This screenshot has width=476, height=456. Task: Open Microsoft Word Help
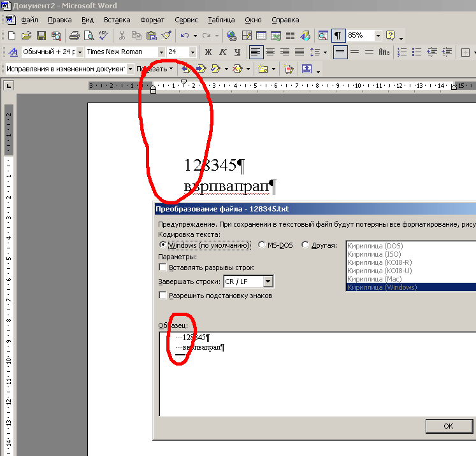pos(390,36)
